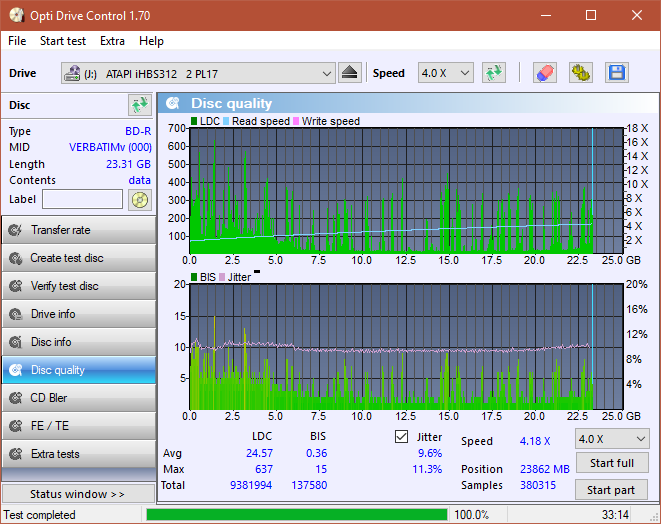
Task: Click the Disc info icon in sidebar
Action: (x=16, y=342)
